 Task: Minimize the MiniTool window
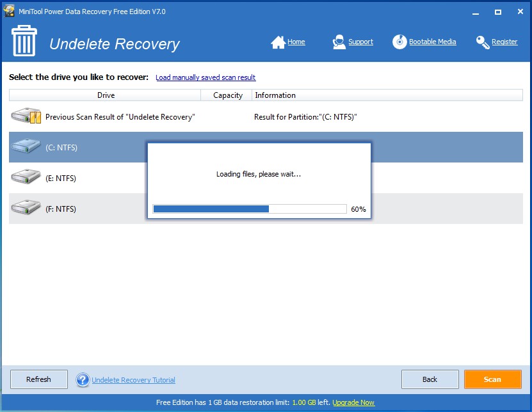(x=476, y=12)
